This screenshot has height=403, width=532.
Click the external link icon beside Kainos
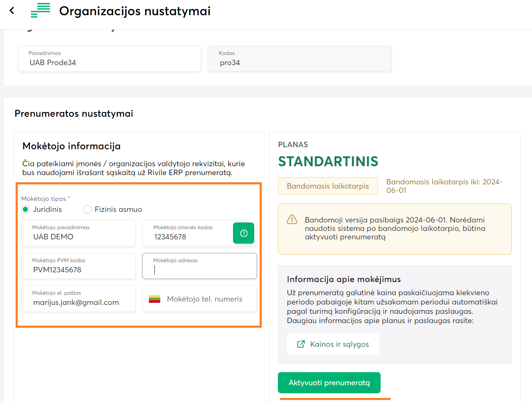tap(301, 344)
